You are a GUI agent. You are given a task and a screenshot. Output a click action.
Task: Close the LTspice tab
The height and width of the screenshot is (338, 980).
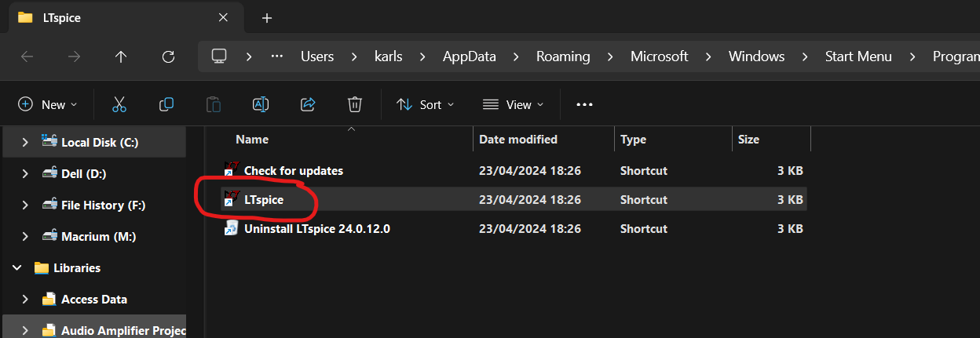point(223,17)
